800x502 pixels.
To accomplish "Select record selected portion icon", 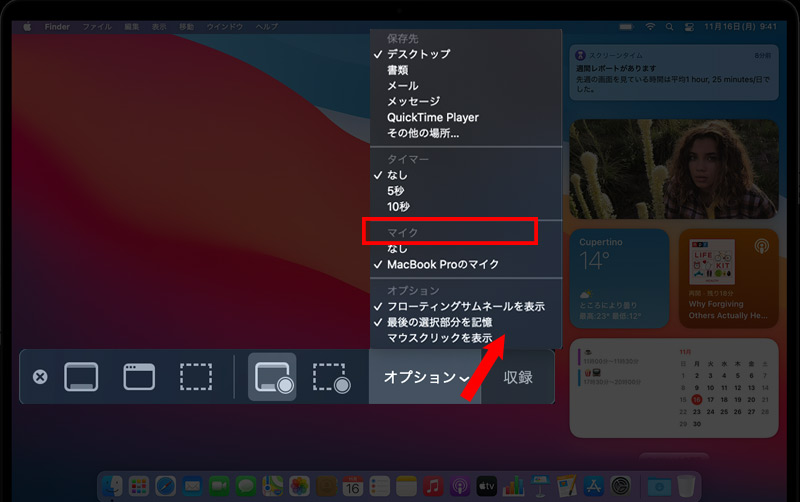I will pyautogui.click(x=331, y=378).
